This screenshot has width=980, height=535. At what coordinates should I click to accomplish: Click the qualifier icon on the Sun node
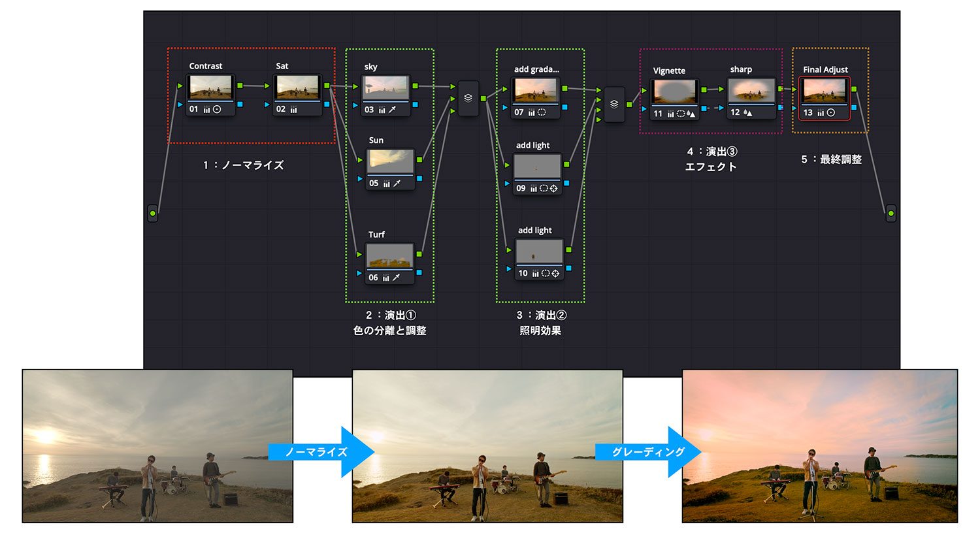[397, 183]
